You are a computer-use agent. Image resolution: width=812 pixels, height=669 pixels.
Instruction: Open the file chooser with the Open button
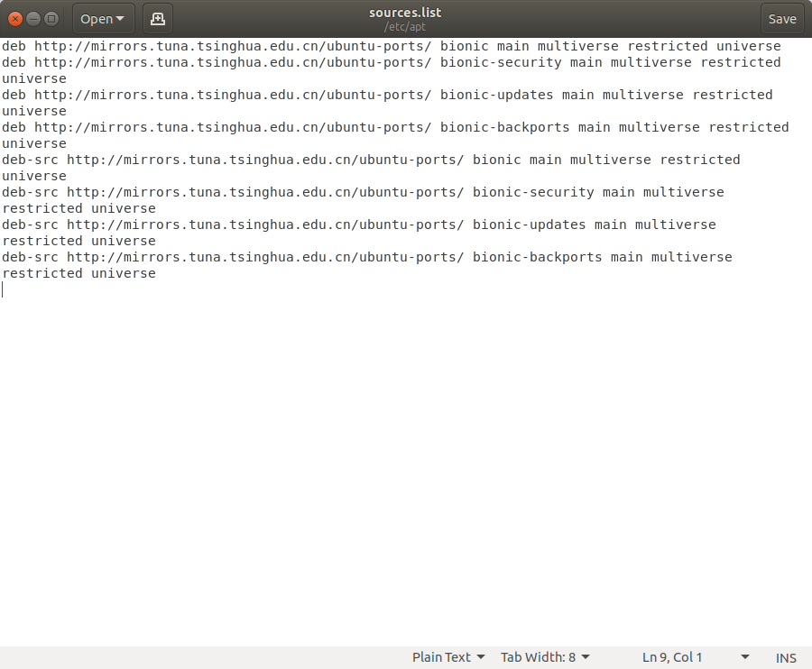click(x=103, y=19)
